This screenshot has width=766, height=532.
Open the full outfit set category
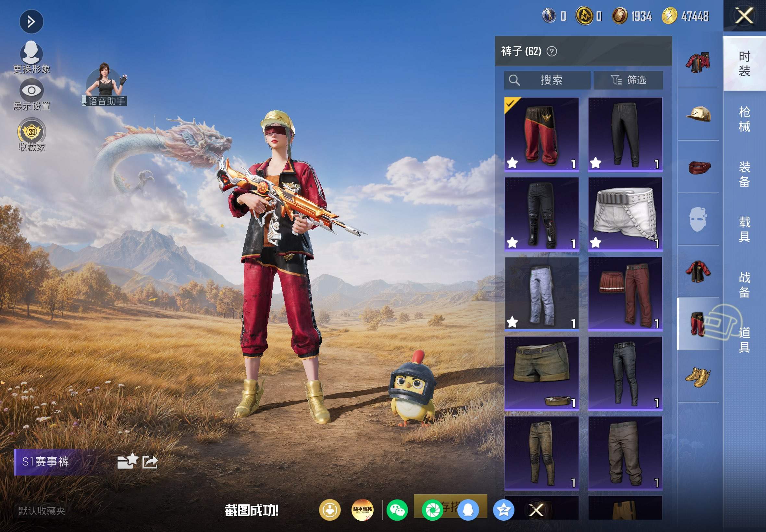(x=698, y=62)
